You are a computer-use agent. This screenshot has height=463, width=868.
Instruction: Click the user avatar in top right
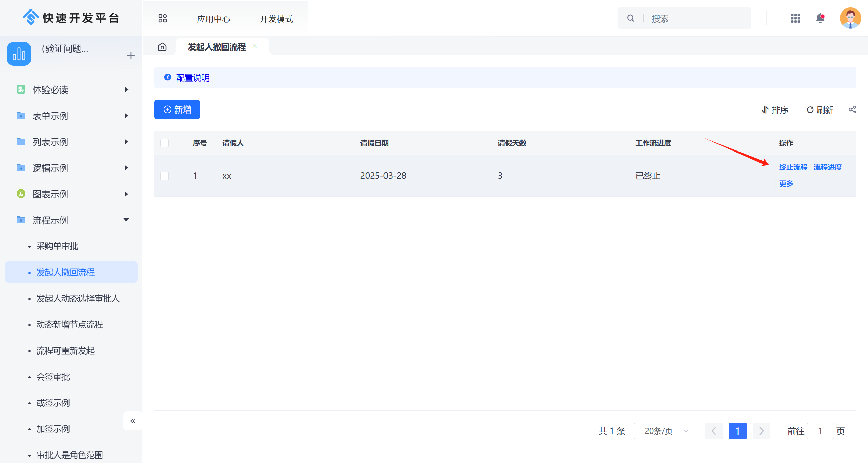[850, 18]
